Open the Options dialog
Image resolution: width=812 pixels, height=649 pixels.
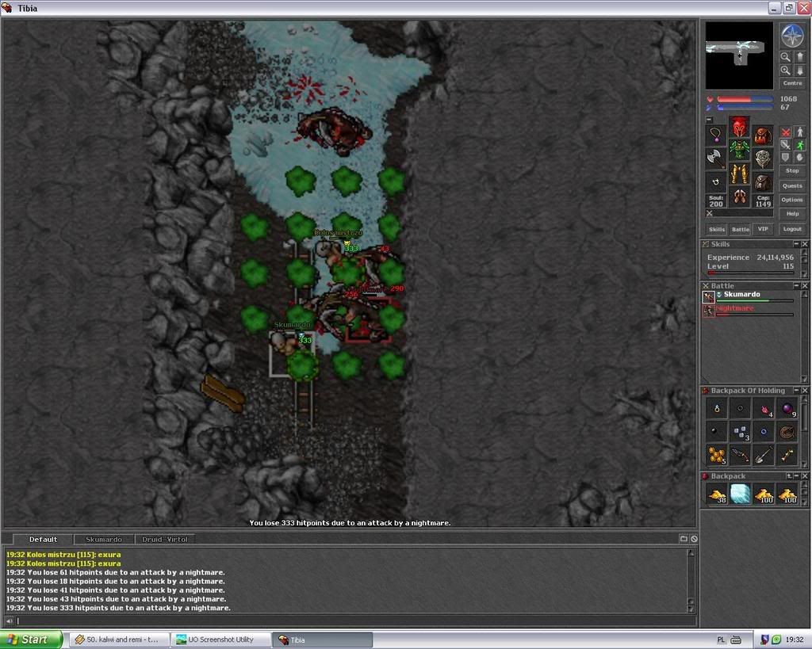(792, 200)
